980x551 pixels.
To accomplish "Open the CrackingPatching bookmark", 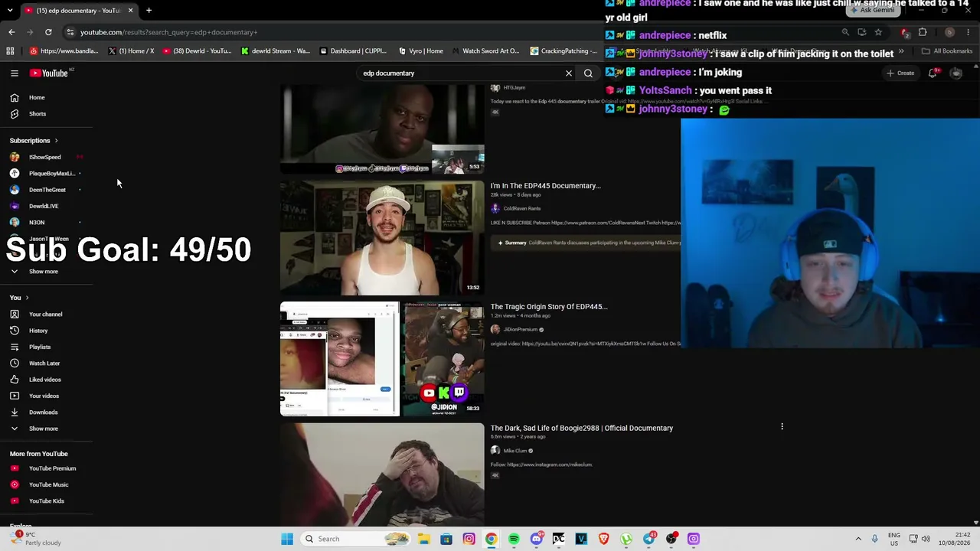I will coord(563,51).
